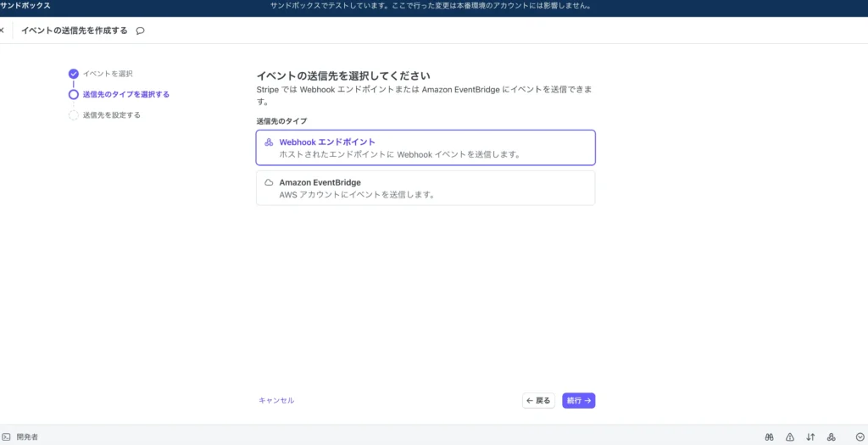Viewport: 868px width, 445px height.
Task: Click the キャンセル link
Action: 276,400
